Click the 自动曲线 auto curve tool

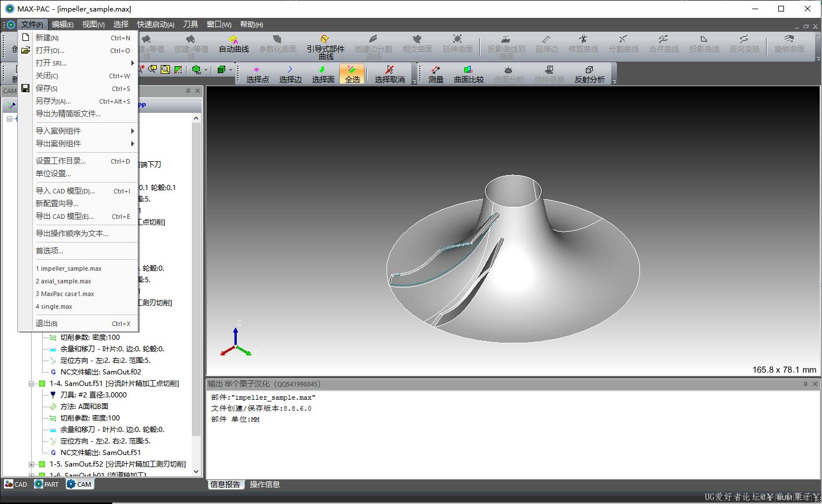234,44
